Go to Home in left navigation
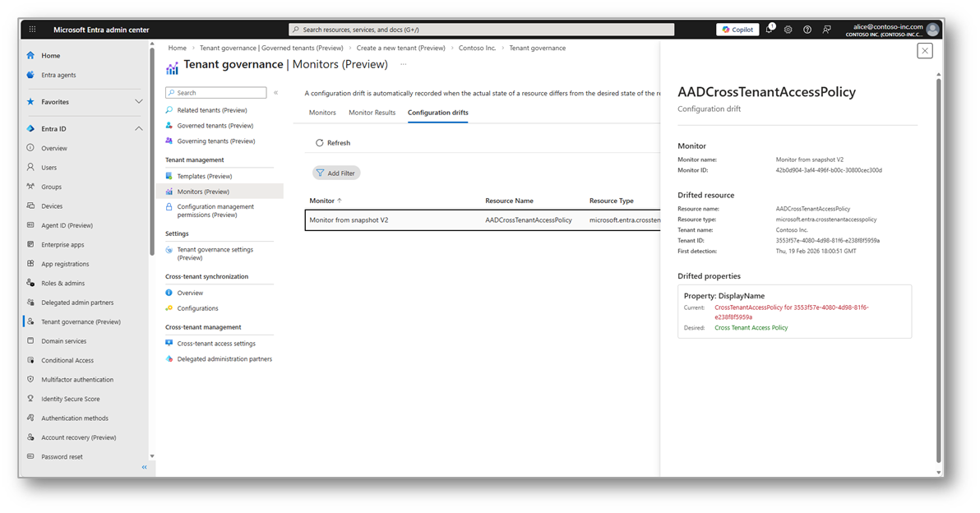 point(51,56)
